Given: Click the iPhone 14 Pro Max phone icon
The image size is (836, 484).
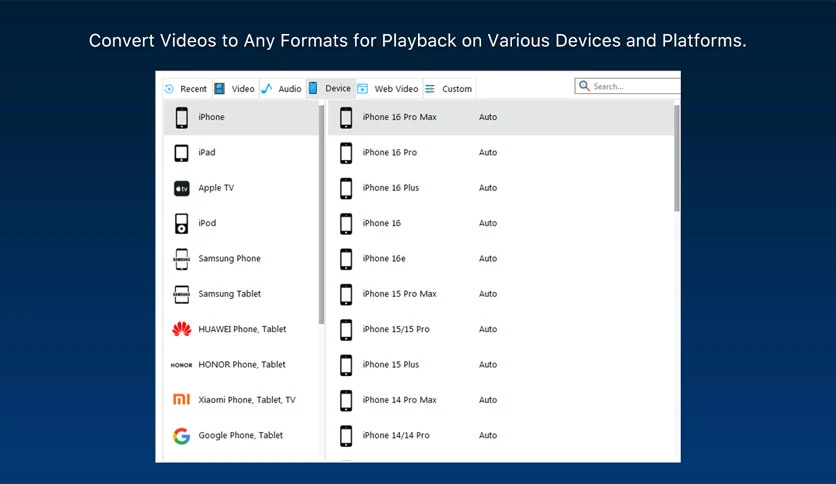Looking at the screenshot, I should [x=346, y=400].
